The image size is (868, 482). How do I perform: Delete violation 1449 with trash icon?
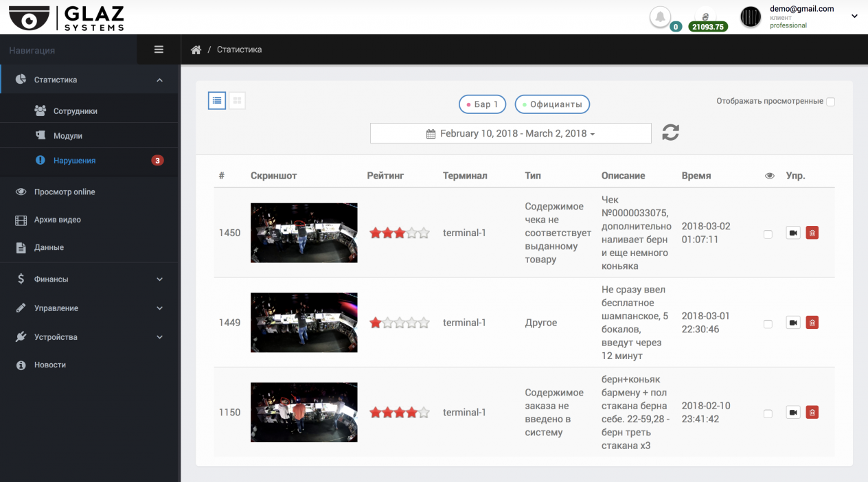click(812, 323)
